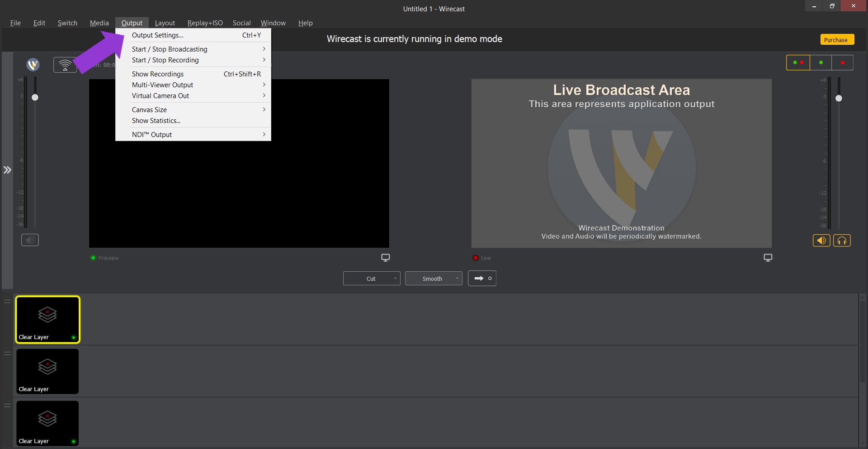This screenshot has height=449, width=868.
Task: Open the Replay+ISO menu
Action: point(205,23)
